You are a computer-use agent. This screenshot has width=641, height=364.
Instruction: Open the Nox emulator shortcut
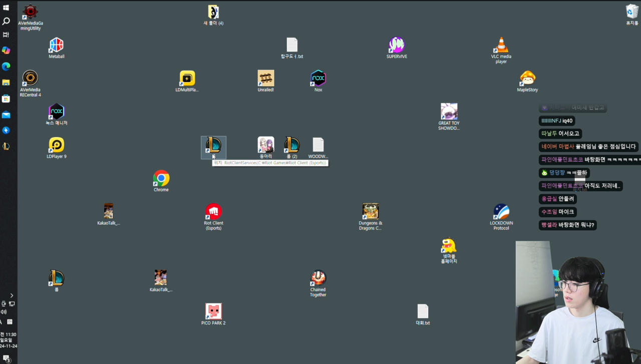point(318,82)
